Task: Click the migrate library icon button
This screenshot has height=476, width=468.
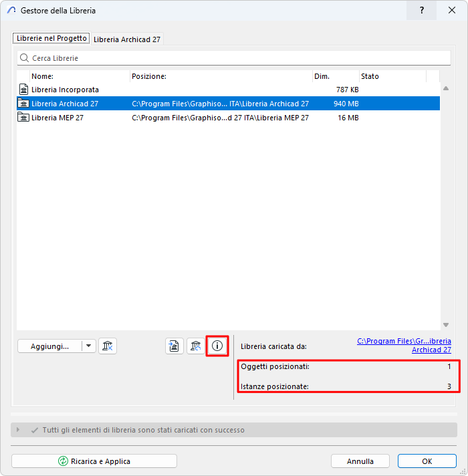Action: coord(196,346)
